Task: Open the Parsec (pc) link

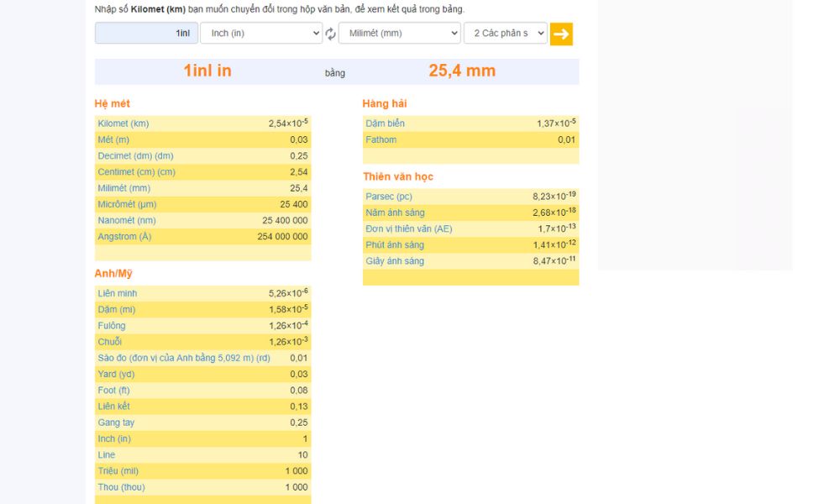Action: tap(389, 197)
